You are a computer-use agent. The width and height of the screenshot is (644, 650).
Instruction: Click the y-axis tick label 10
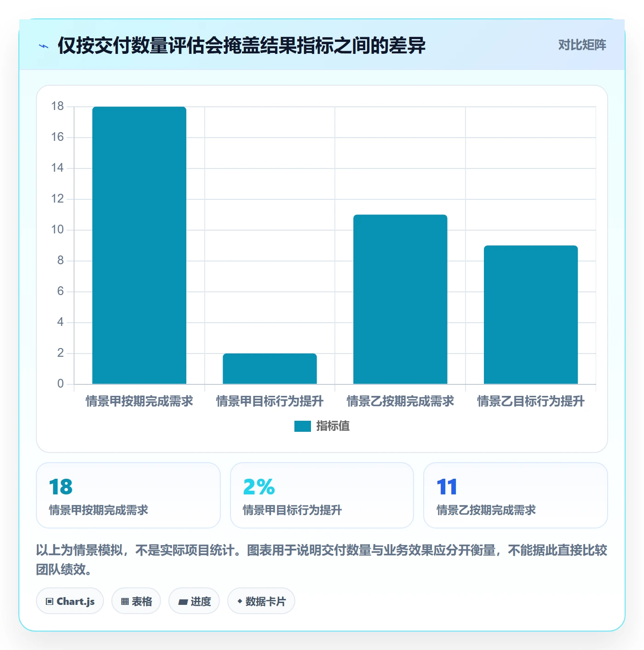(57, 230)
